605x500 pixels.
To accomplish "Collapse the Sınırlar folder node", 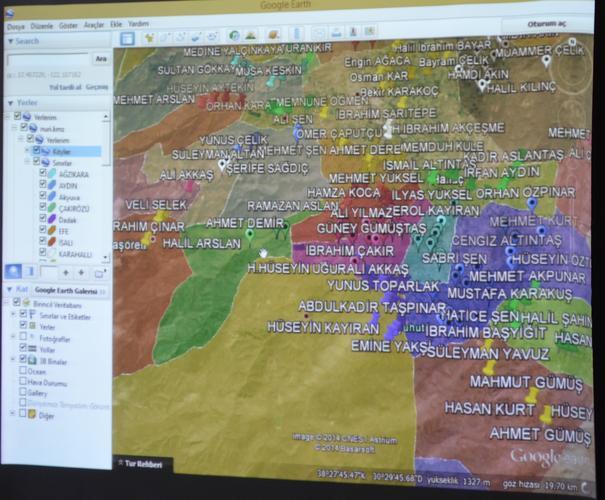I will (x=27, y=161).
